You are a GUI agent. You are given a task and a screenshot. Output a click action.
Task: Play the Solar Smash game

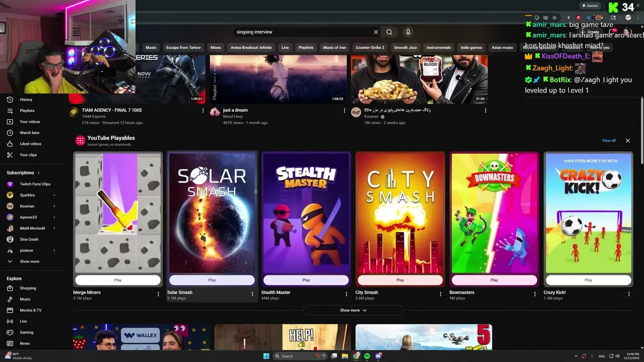[x=212, y=280]
